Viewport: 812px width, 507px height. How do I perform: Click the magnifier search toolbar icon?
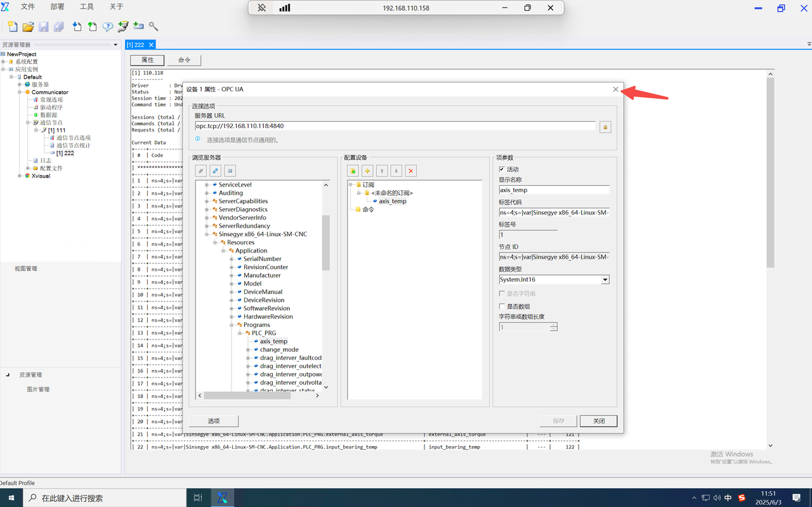pyautogui.click(x=154, y=27)
